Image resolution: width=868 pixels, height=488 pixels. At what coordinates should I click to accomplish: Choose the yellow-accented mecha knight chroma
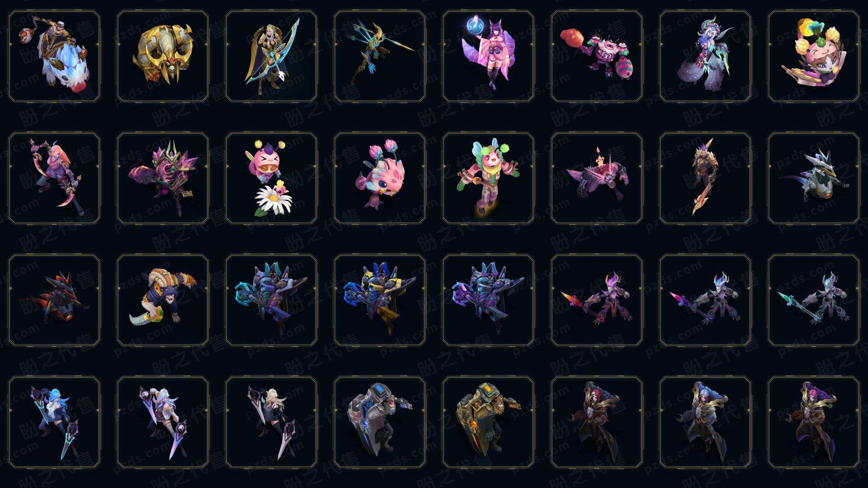pos(380,300)
